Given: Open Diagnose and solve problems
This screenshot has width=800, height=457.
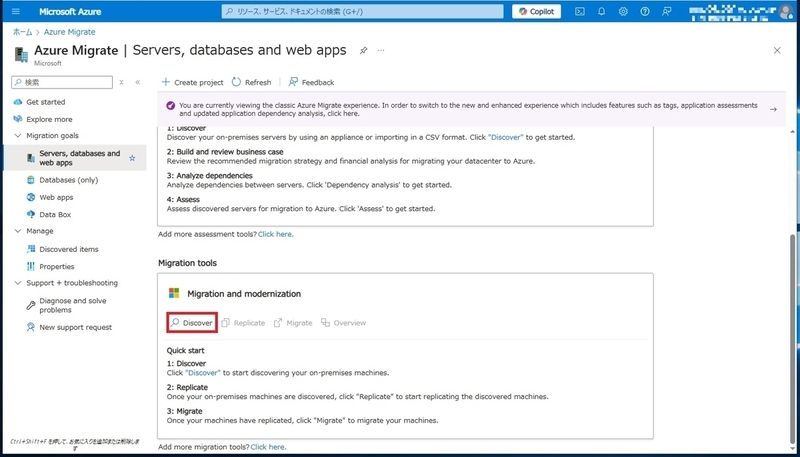Looking at the screenshot, I should point(72,306).
